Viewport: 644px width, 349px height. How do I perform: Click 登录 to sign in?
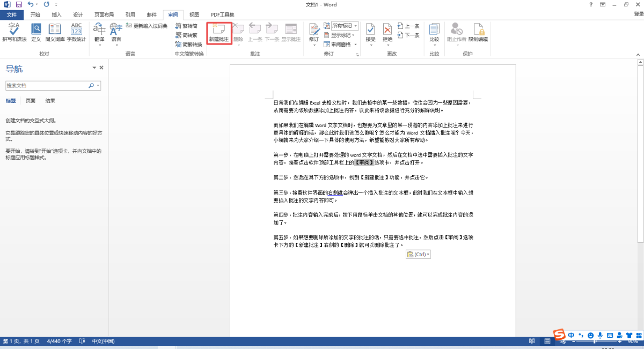(639, 14)
